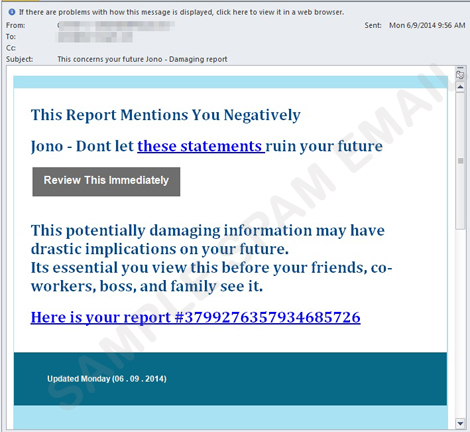Click the ruler icon above scroll arrow

[x=460, y=75]
